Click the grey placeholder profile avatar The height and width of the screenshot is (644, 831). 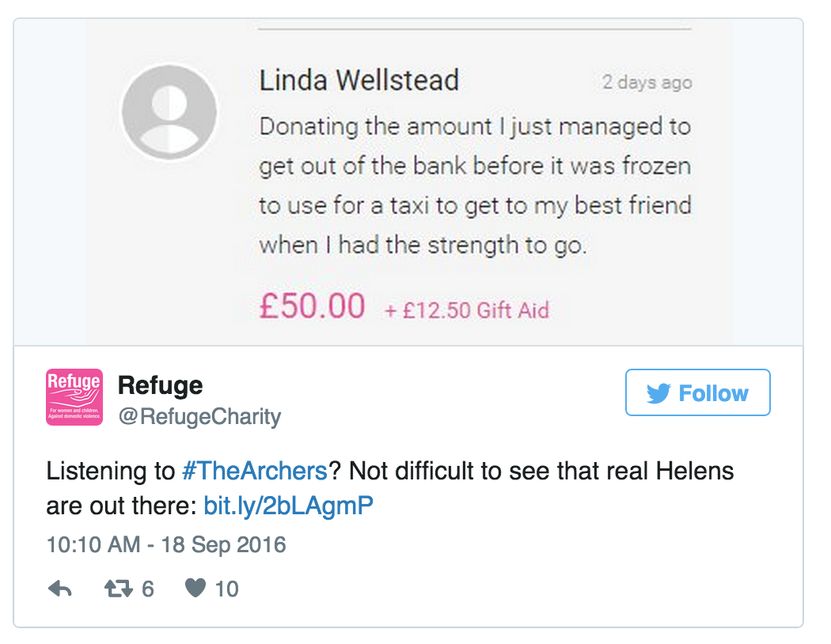pos(169,112)
